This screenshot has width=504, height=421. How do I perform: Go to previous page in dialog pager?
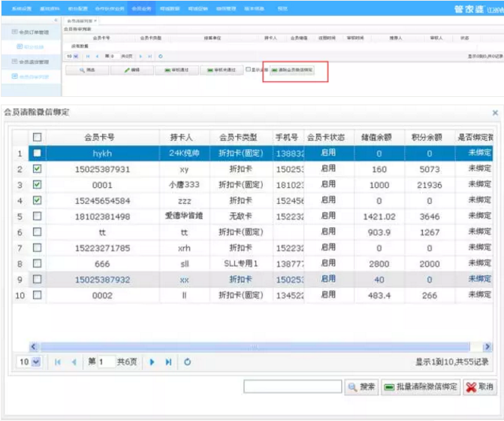point(74,362)
